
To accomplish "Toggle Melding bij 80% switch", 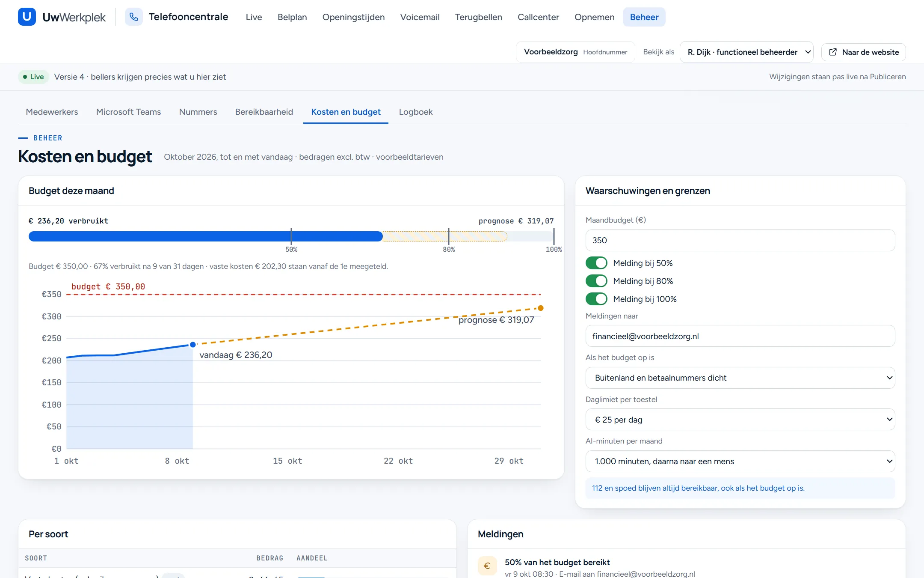I will pyautogui.click(x=596, y=281).
